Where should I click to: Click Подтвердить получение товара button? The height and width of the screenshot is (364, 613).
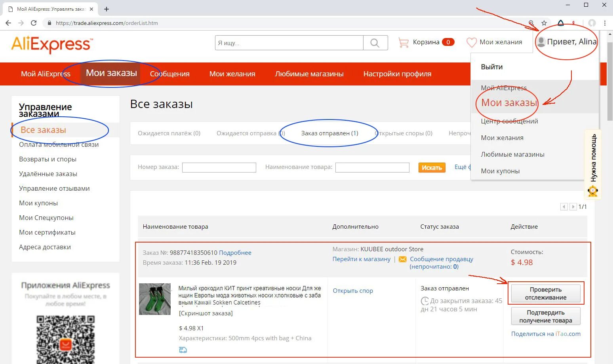point(546,316)
